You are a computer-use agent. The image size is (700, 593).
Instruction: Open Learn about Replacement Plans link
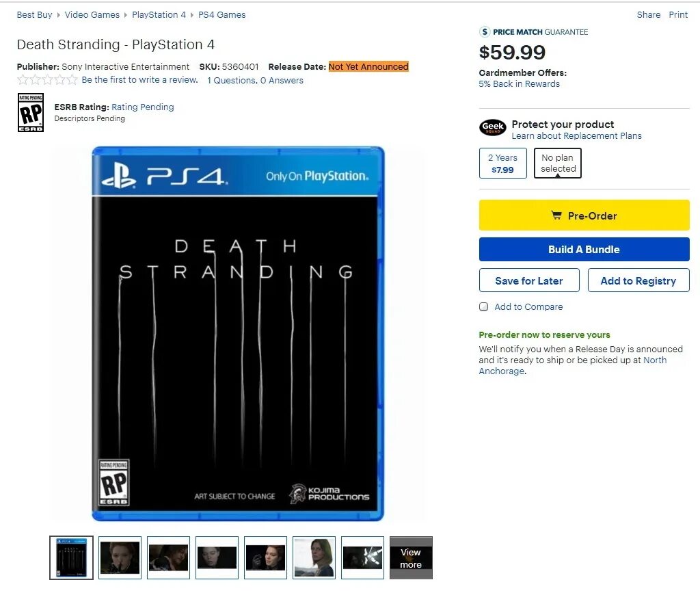pos(576,136)
